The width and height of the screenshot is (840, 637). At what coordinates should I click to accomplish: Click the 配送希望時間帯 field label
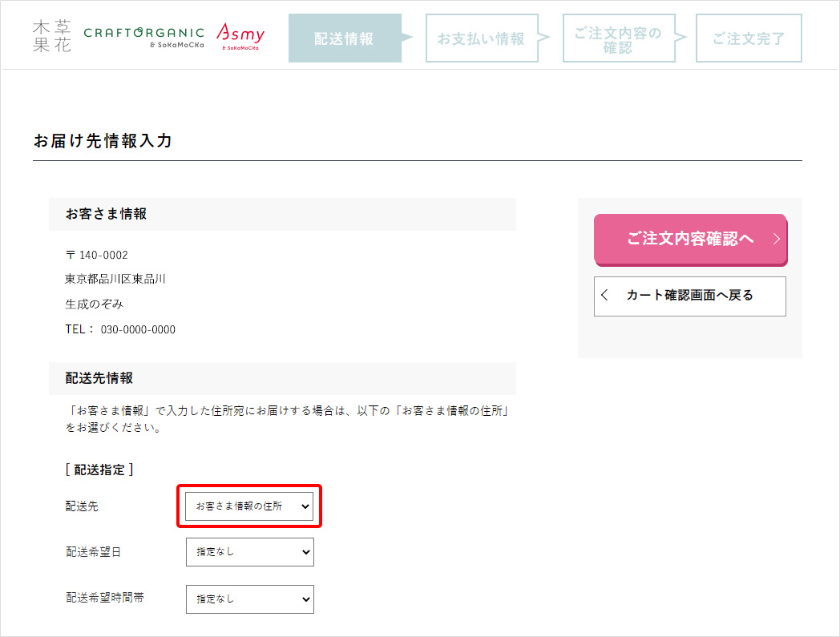[104, 598]
